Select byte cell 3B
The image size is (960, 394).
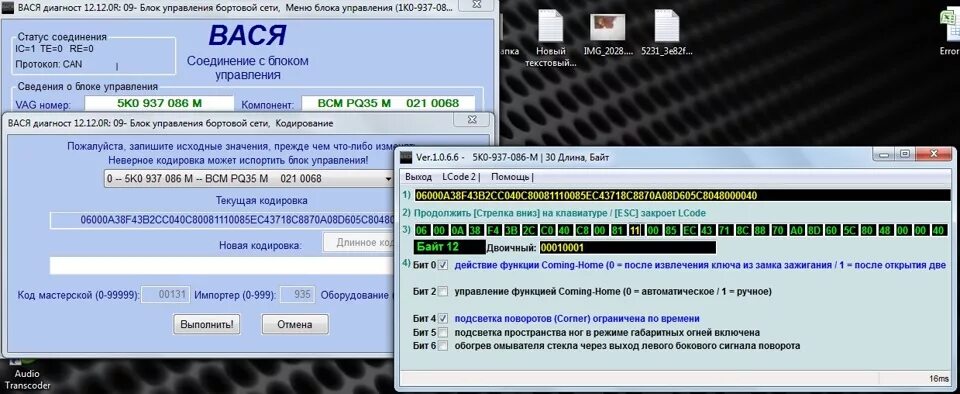coord(511,230)
